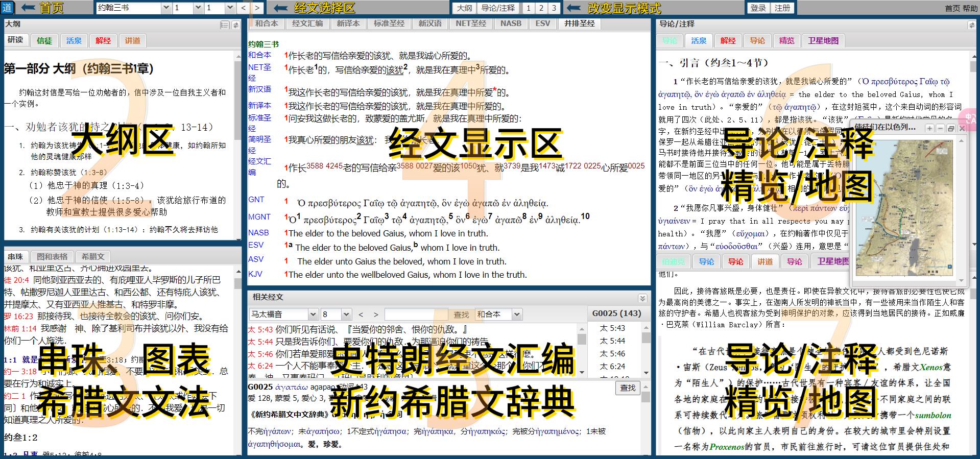Click swap icon in 大纲 panel header

click(x=236, y=25)
